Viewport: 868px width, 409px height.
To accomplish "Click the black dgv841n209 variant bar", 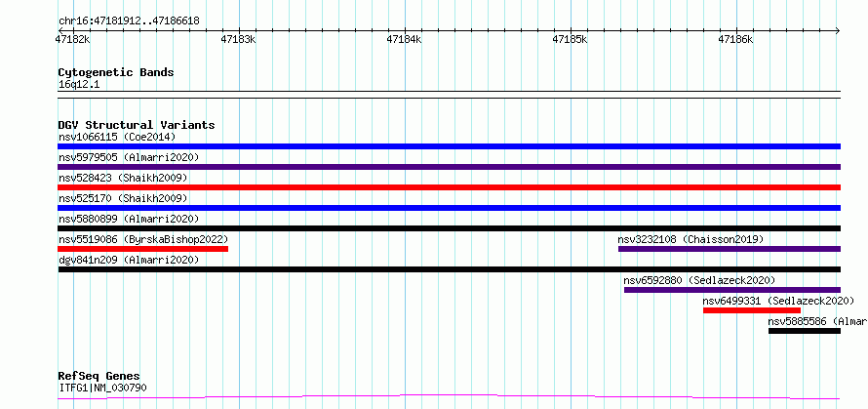I will point(449,269).
